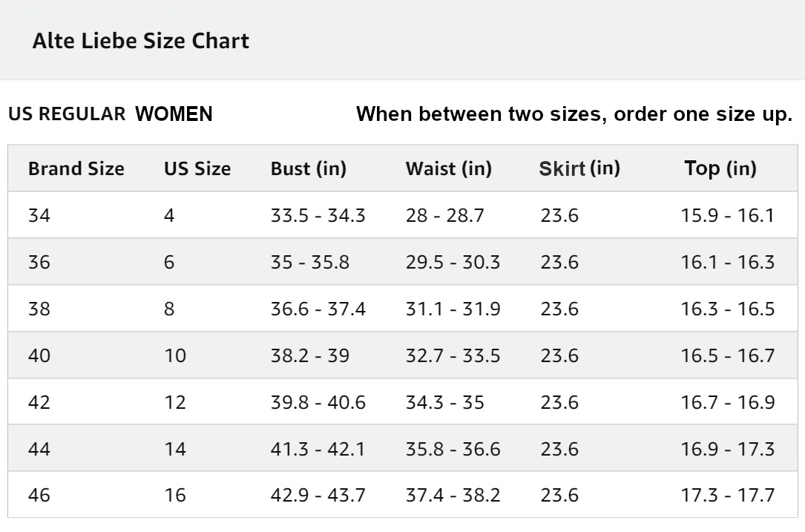
Task: Click the Top (in) column header
Action: tap(720, 169)
